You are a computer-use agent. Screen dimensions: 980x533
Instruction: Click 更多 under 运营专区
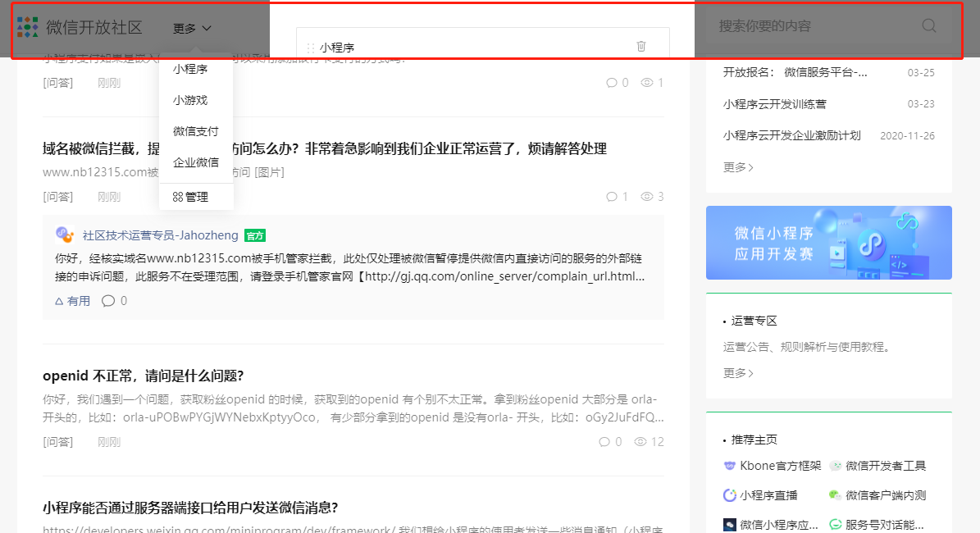[738, 373]
